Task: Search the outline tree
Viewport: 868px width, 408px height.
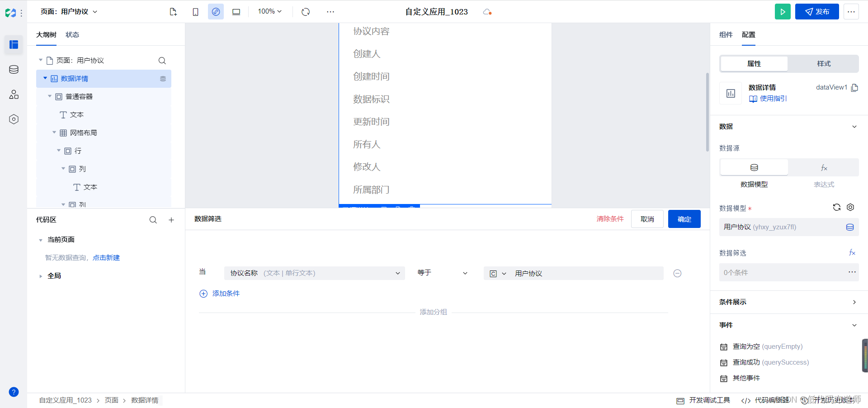Action: click(x=162, y=61)
